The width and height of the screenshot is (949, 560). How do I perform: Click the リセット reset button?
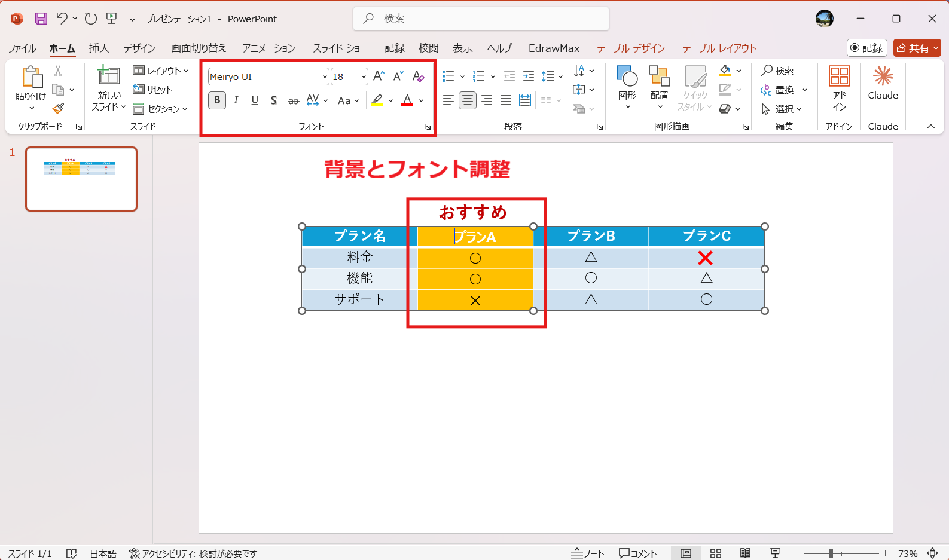[x=152, y=90]
